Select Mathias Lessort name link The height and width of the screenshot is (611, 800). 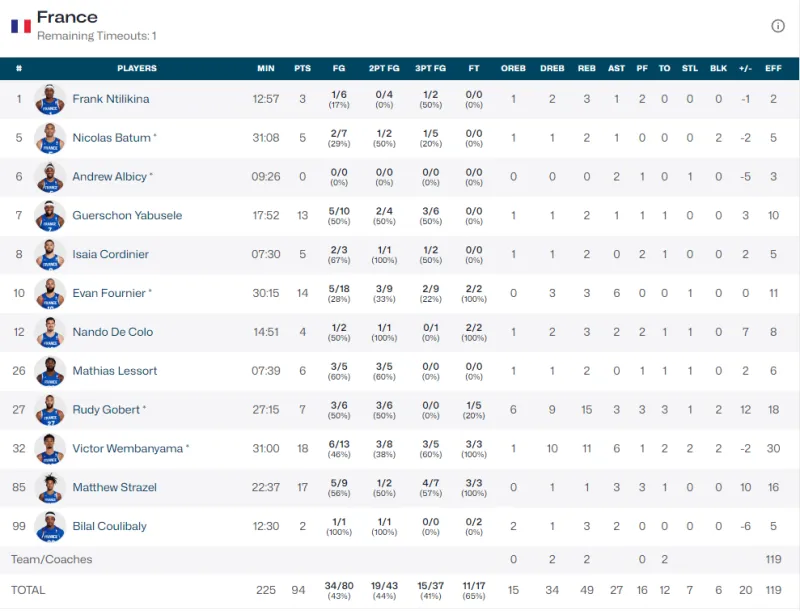[x=114, y=371]
